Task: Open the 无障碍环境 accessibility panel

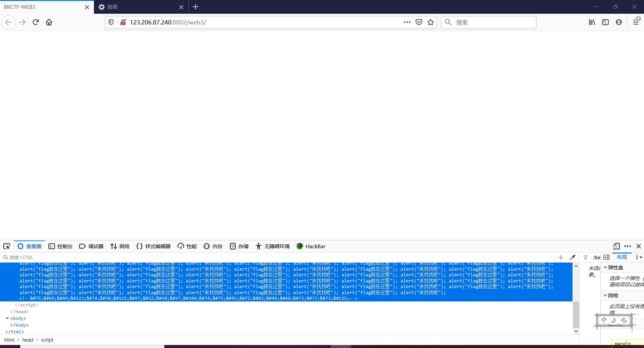Action: point(273,246)
